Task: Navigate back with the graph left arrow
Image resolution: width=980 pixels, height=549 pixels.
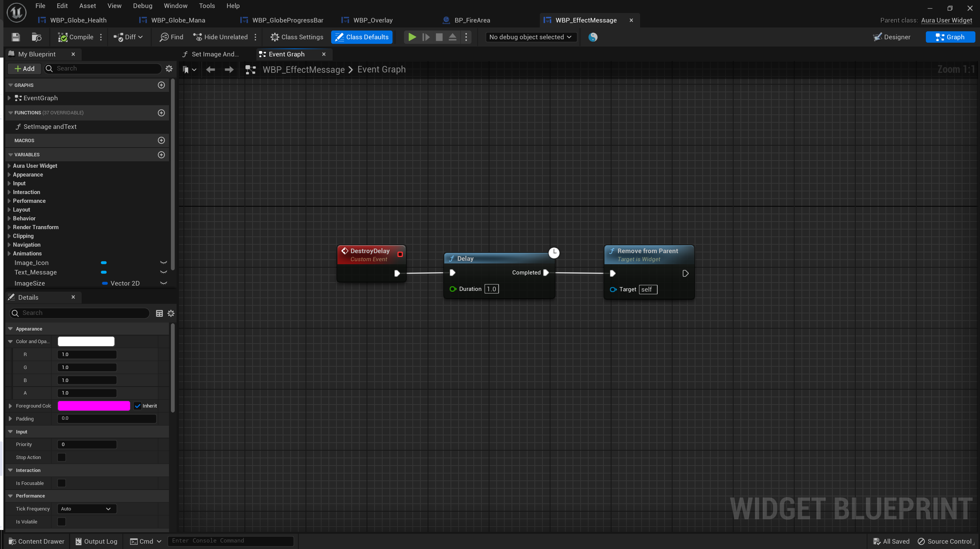Action: 210,69
